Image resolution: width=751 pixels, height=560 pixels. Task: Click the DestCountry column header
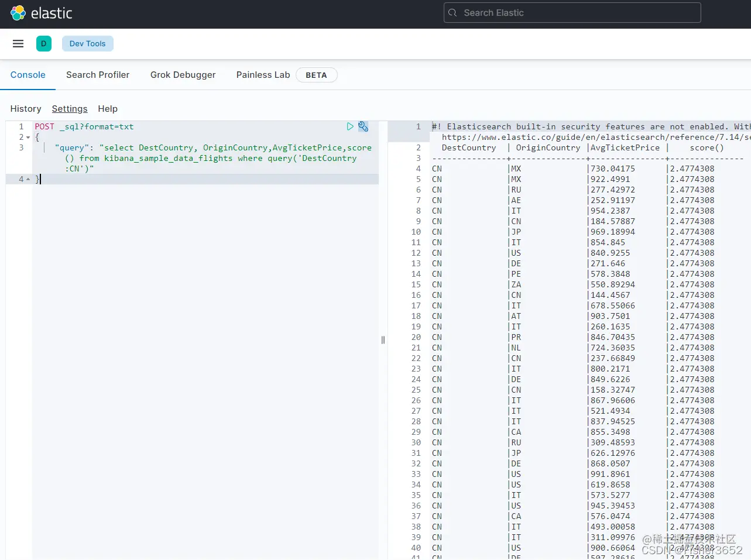point(469,147)
